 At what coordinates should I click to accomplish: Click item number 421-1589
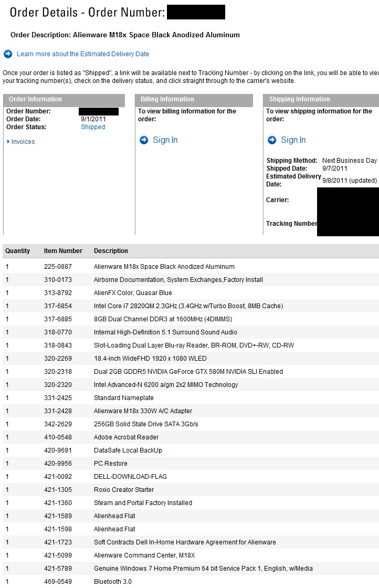pos(58,516)
